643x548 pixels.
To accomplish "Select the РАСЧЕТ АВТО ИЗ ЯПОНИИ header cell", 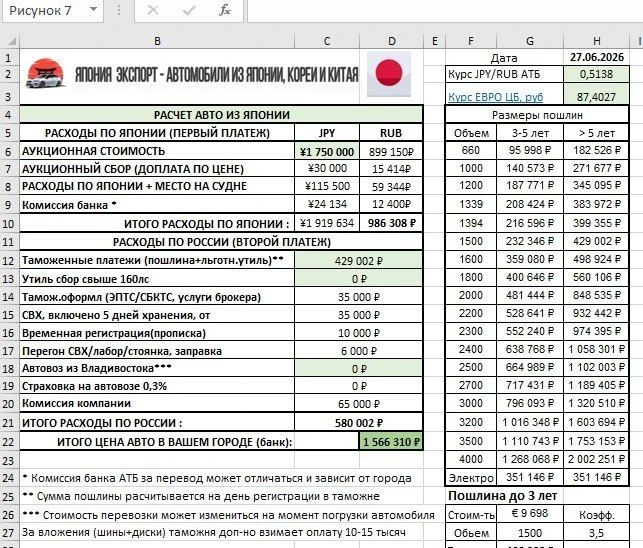I will [221, 115].
